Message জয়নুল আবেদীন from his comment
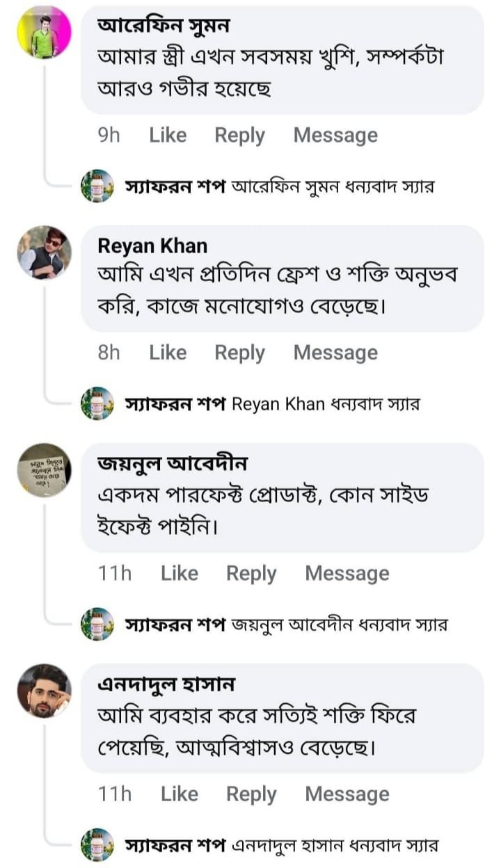Image resolution: width=501 pixels, height=868 pixels. pos(347,573)
